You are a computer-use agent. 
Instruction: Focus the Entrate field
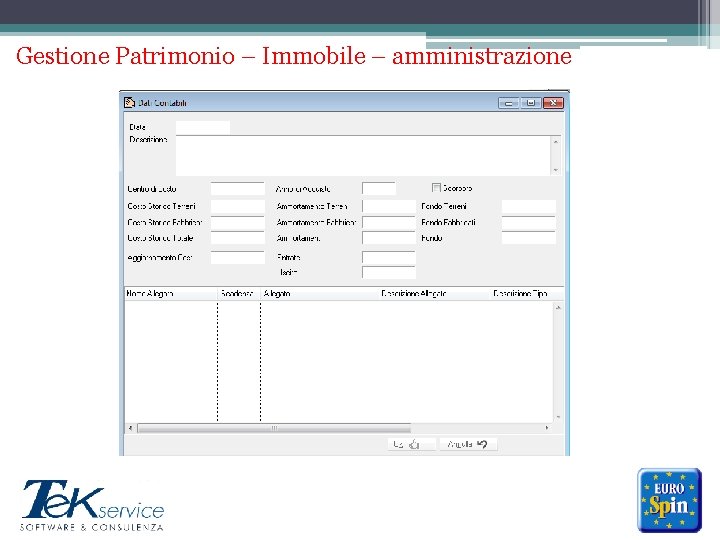tap(389, 258)
